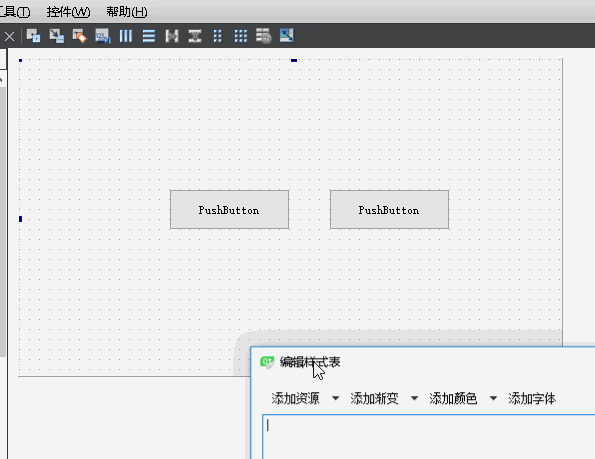595x459 pixels.
Task: Open the 帮助(H) menu
Action: point(127,12)
